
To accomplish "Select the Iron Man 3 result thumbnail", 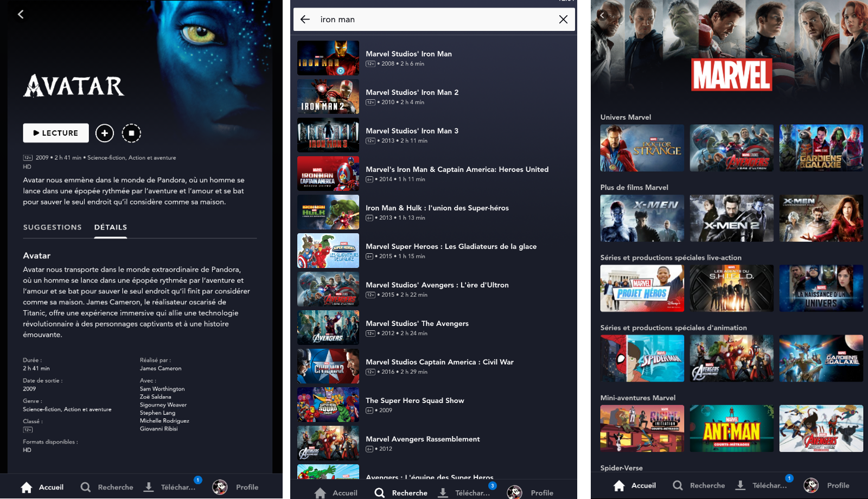I will (328, 135).
